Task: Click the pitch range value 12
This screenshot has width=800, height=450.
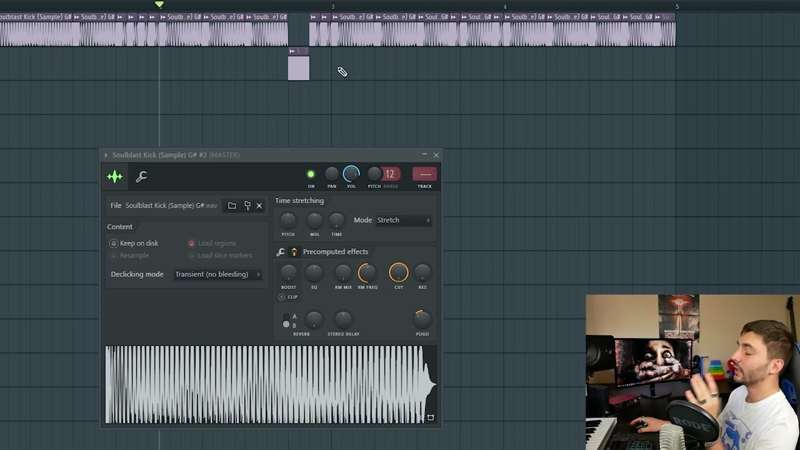Action: point(390,174)
